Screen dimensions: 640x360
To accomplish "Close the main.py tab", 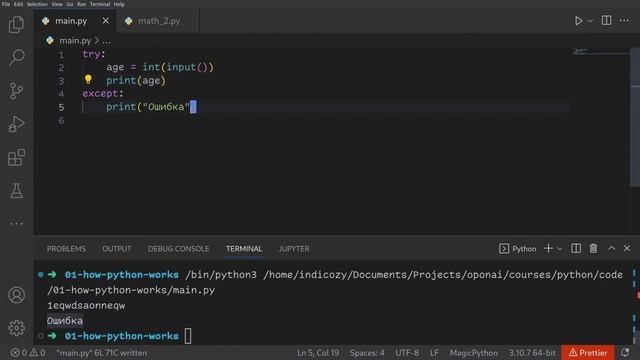I will [106, 20].
